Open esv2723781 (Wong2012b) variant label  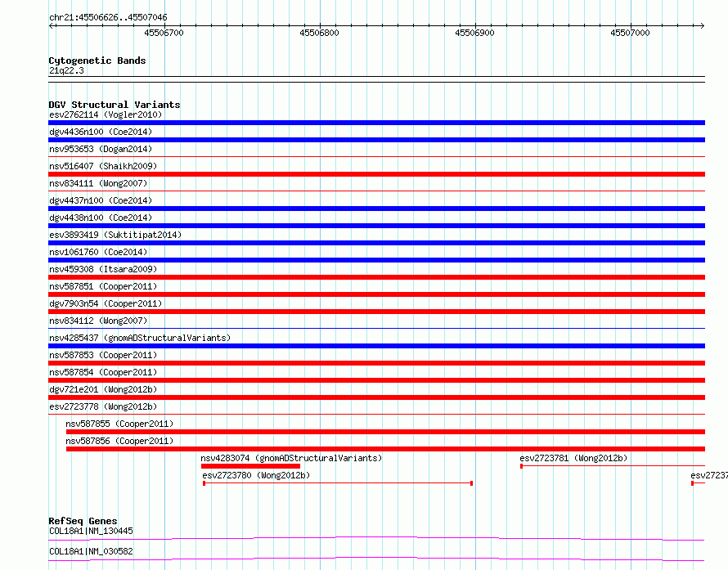[x=573, y=458]
